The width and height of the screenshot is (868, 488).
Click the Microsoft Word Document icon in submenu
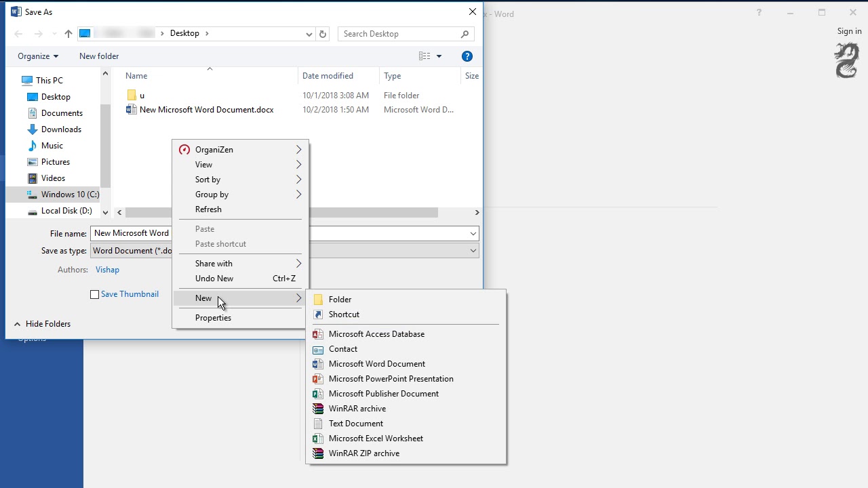[x=318, y=364]
